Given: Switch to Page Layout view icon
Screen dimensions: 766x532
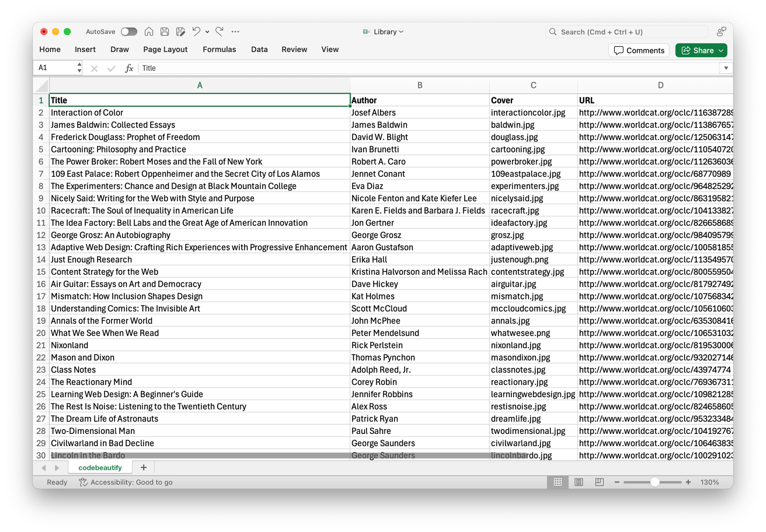Looking at the screenshot, I should click(579, 482).
